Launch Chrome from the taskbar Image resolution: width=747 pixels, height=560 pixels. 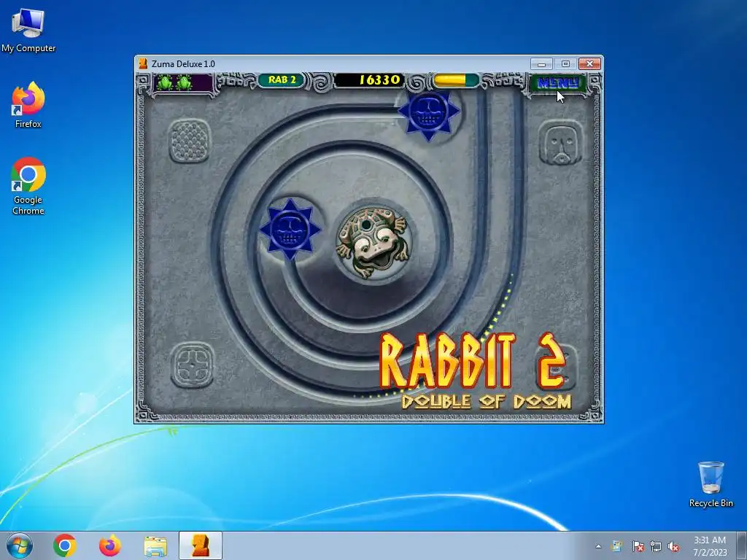pyautogui.click(x=65, y=545)
